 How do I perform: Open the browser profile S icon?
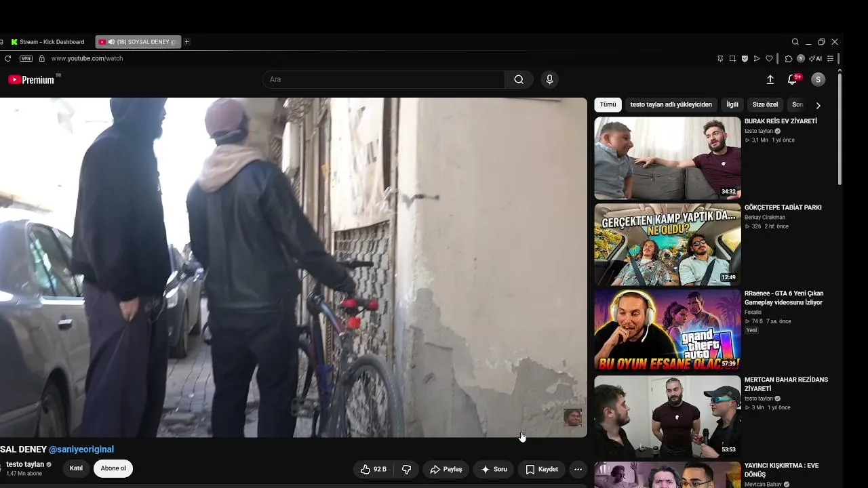click(x=801, y=59)
